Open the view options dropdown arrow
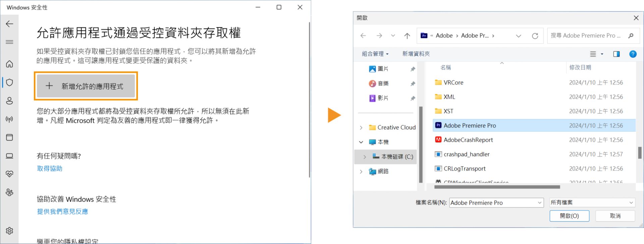644x244 pixels. tap(602, 54)
